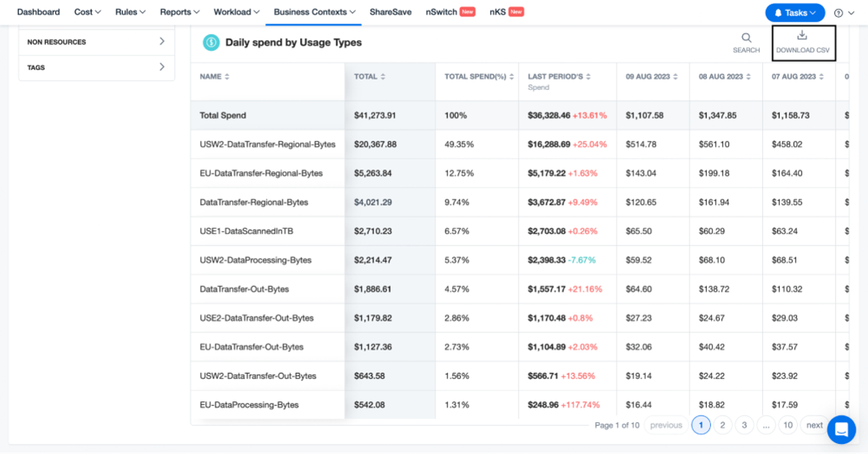Click the Search magnifier icon

[746, 38]
